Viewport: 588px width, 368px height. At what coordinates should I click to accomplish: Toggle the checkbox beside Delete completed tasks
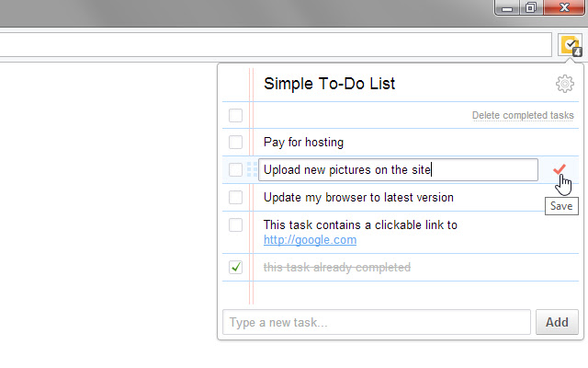(236, 115)
